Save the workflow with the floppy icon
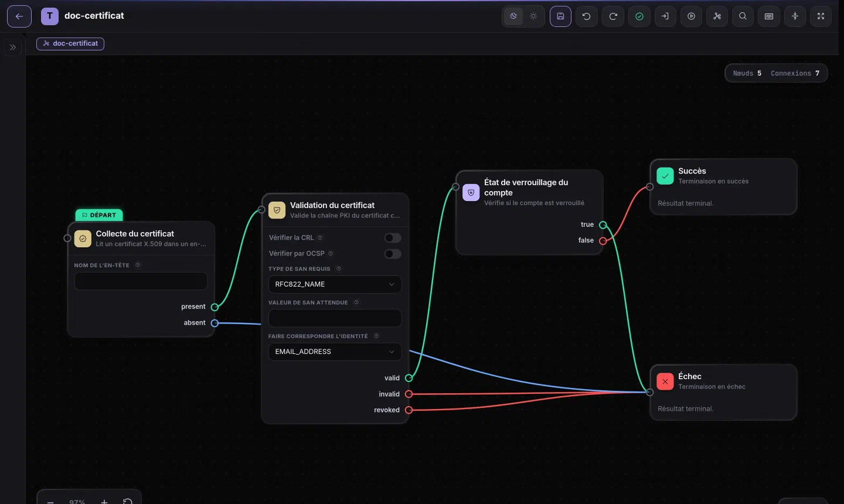Screen dimensions: 844x504 coord(560,16)
